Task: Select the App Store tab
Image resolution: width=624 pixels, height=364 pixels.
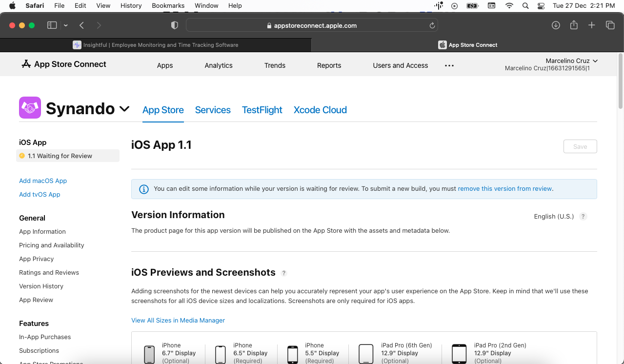Action: click(163, 110)
